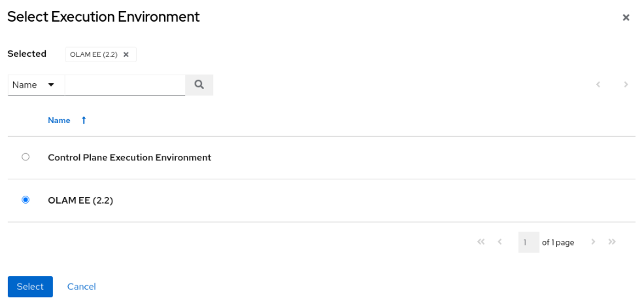Click bottom previous page chevron

click(500, 242)
